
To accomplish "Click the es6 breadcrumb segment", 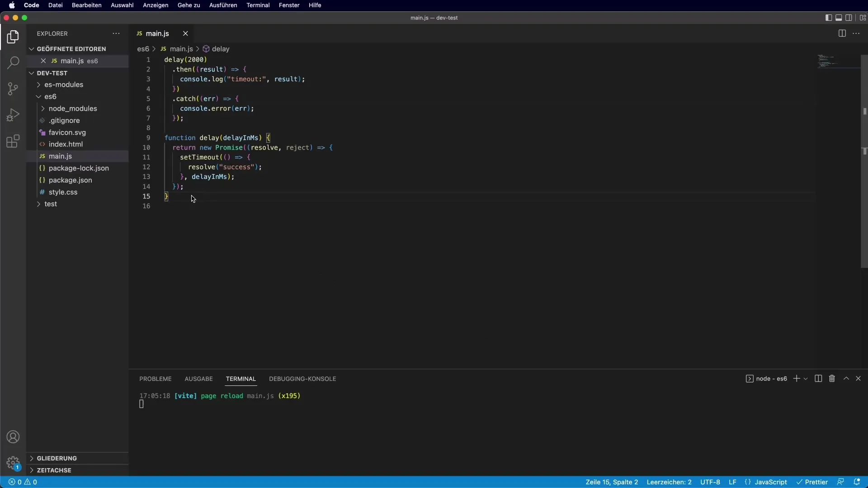I will coord(143,49).
